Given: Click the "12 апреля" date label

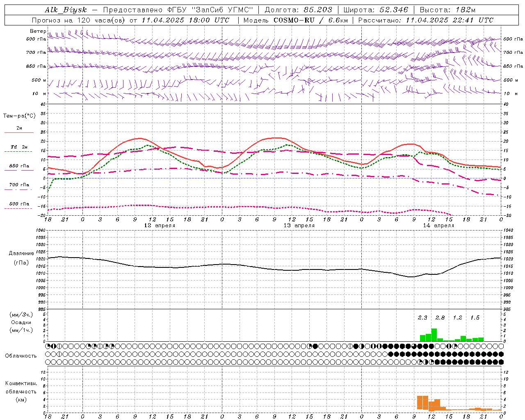Looking at the screenshot, I should pyautogui.click(x=160, y=226).
